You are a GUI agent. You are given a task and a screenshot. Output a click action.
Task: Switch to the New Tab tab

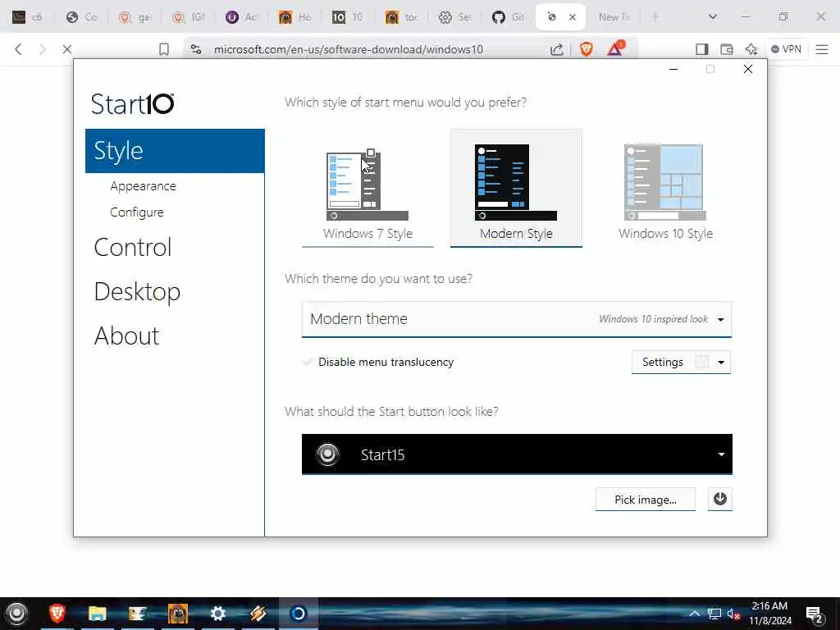(614, 17)
